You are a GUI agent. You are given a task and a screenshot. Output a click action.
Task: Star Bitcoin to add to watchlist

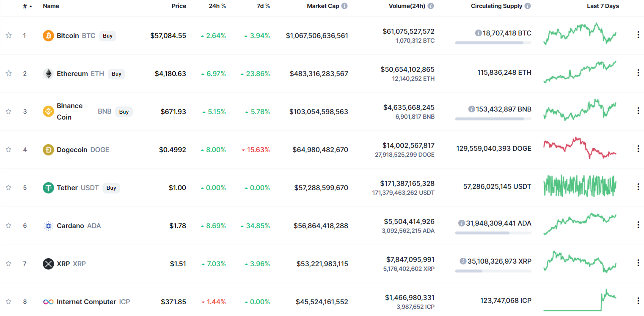[x=8, y=35]
